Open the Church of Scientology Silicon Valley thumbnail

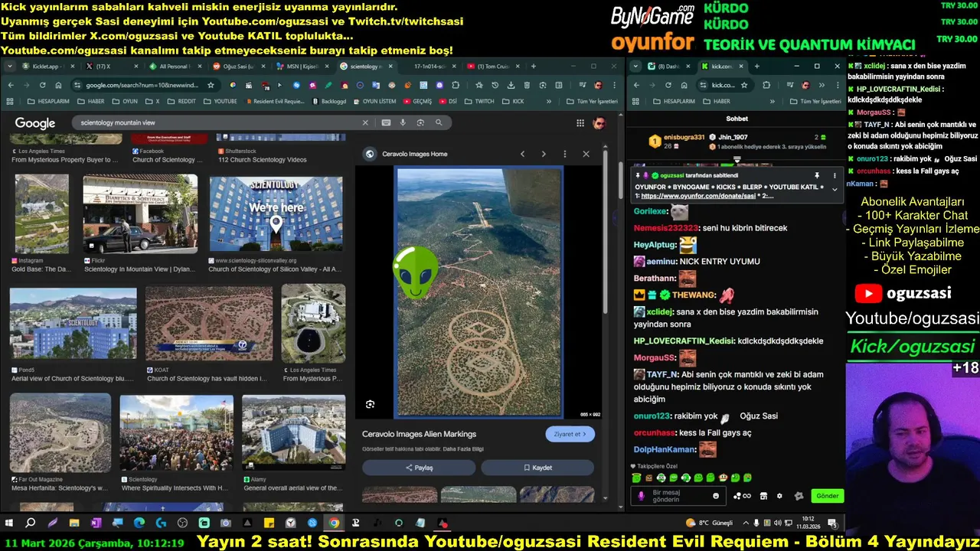point(276,214)
